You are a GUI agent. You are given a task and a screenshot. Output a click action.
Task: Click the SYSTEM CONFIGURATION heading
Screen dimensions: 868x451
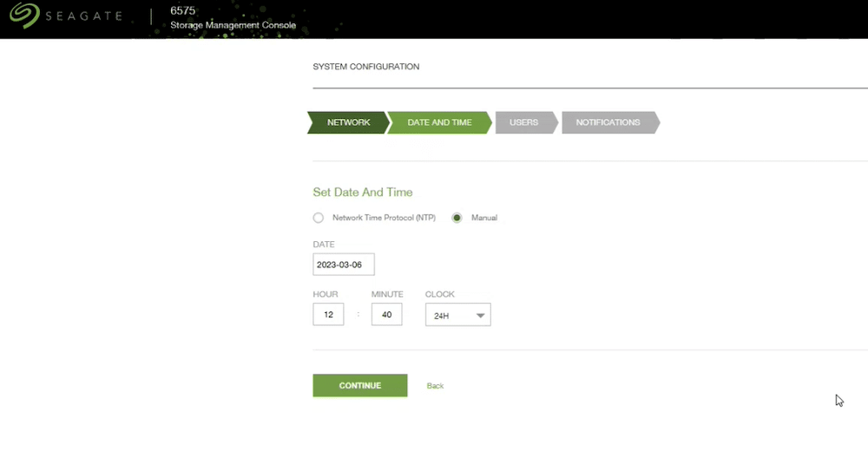366,67
